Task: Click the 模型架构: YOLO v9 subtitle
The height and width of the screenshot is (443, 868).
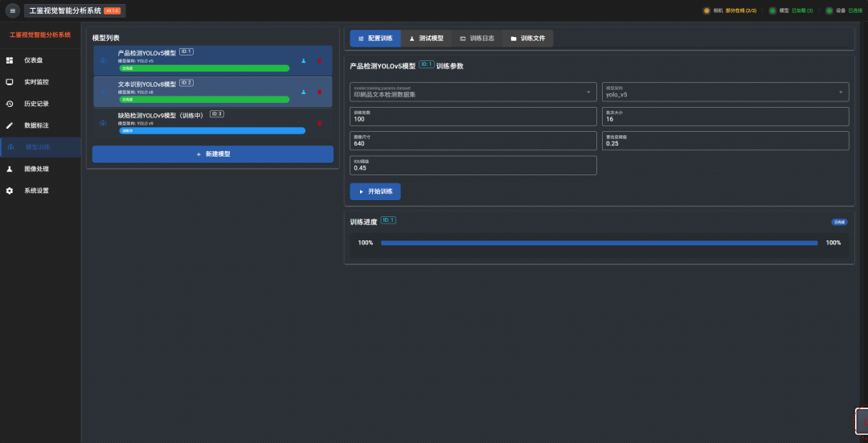Action: (x=136, y=124)
